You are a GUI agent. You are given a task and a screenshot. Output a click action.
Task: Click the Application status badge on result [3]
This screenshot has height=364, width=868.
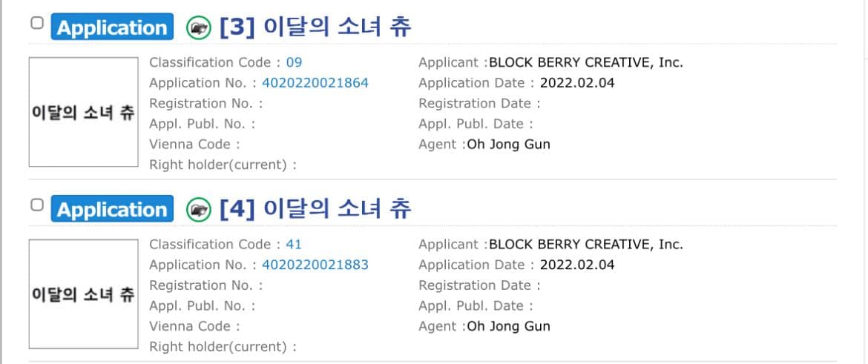click(112, 28)
